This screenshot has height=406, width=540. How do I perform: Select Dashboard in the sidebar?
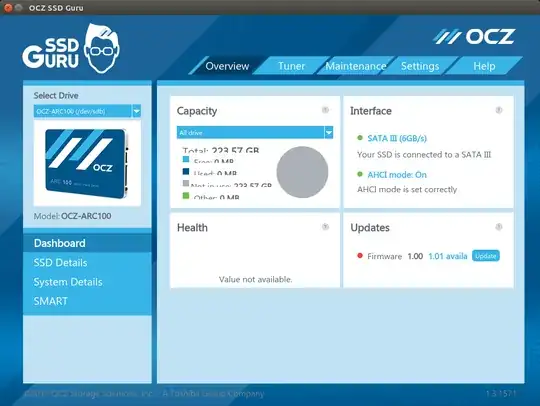(87, 243)
